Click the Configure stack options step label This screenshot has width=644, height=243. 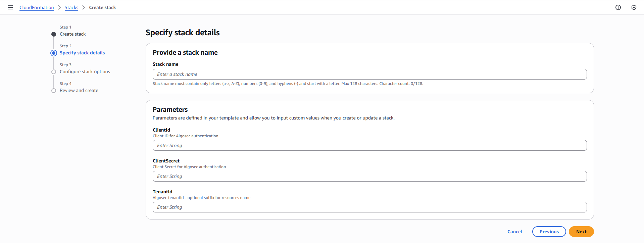(85, 72)
